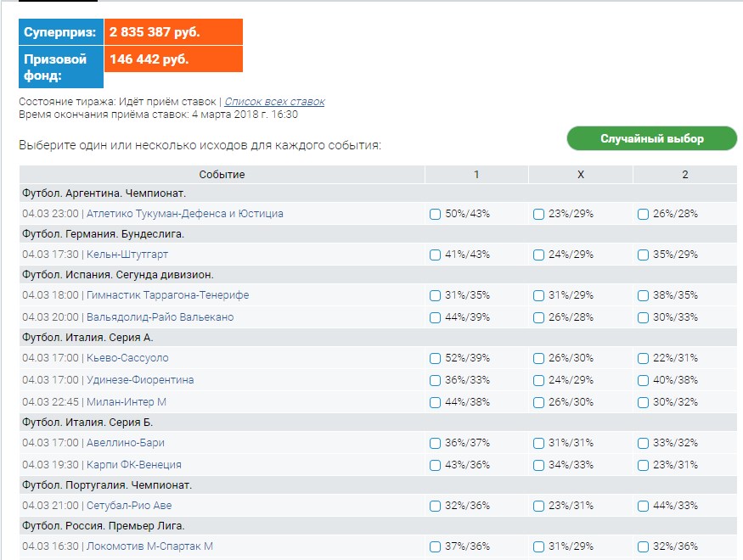This screenshot has height=560, width=743.
Task: Check draw X for Авеллино-Бари
Action: coord(538,444)
